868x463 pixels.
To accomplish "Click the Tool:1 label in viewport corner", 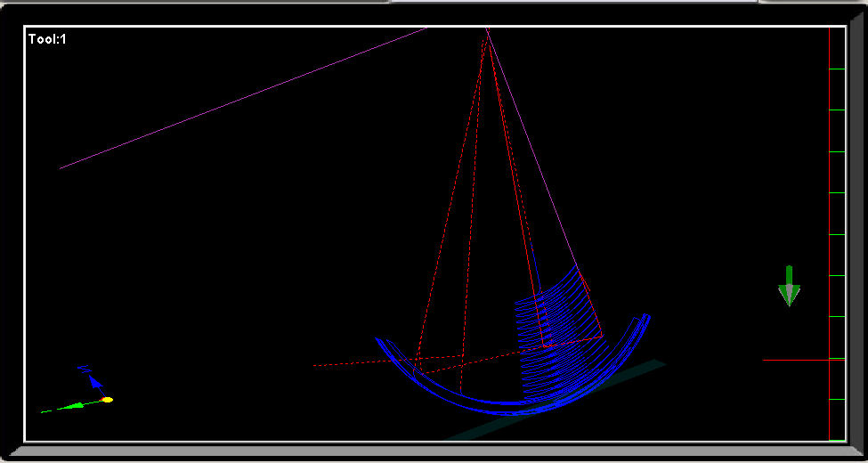I will [x=47, y=39].
